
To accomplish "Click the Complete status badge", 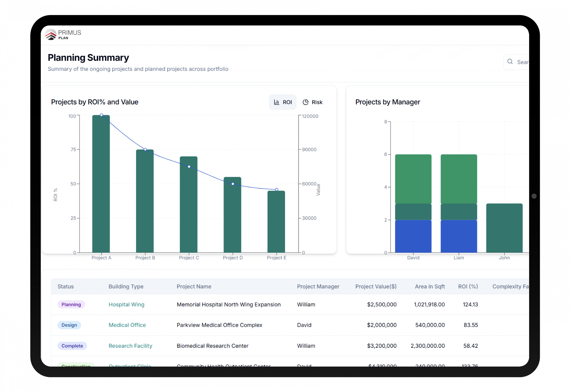I will pos(72,346).
